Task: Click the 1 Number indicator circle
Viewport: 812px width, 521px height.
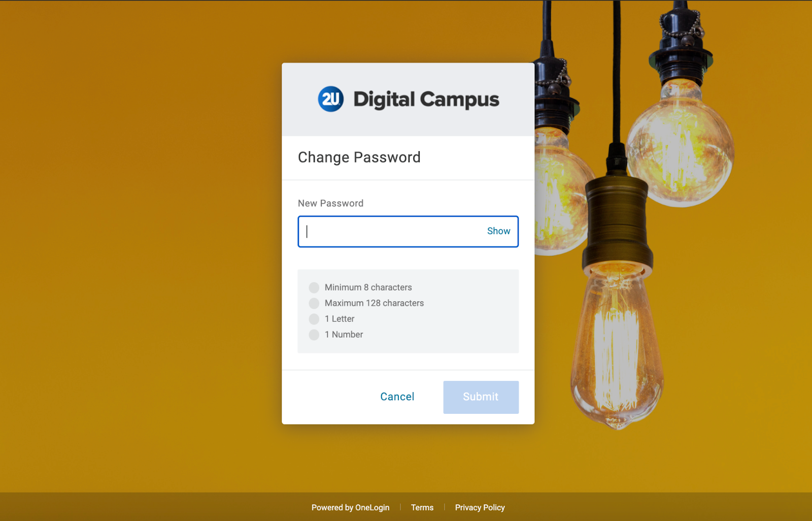Action: (x=314, y=335)
